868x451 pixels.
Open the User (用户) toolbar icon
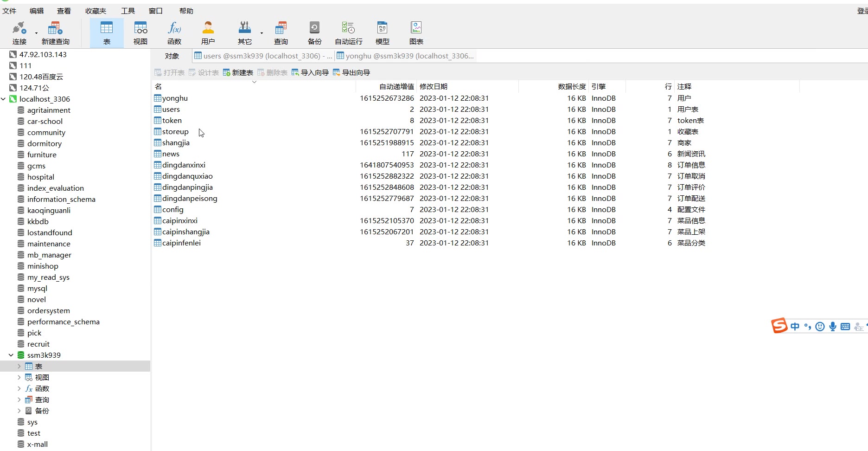[x=208, y=28]
